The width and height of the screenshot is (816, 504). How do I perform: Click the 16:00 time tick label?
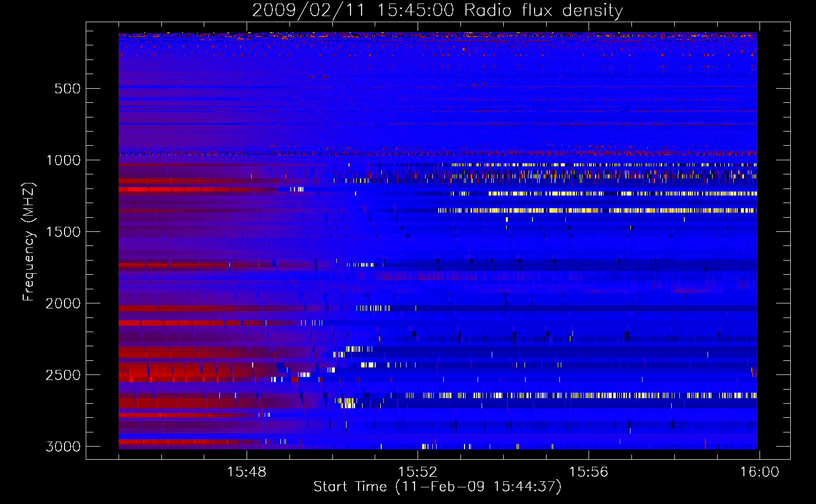point(760,472)
